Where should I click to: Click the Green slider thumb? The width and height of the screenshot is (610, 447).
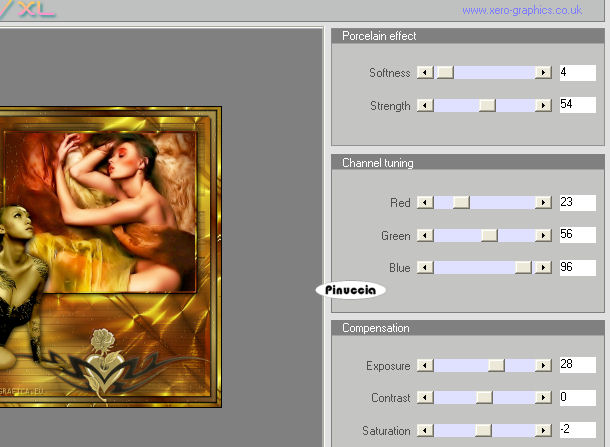(x=489, y=235)
